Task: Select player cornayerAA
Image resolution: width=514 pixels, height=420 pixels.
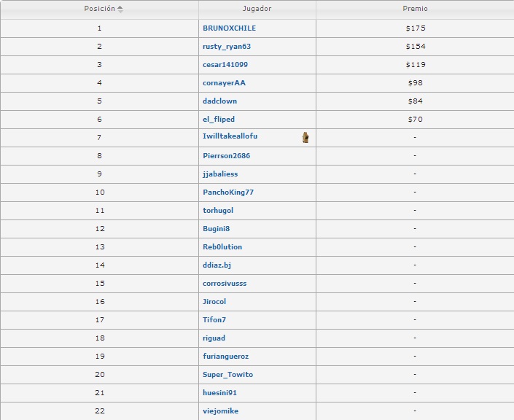Action: point(224,83)
